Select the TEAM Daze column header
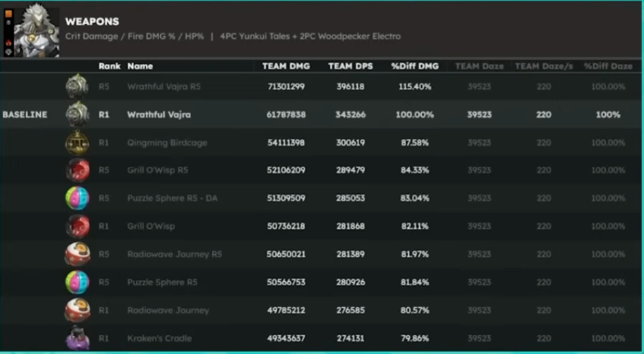This screenshot has width=644, height=354. (x=479, y=66)
